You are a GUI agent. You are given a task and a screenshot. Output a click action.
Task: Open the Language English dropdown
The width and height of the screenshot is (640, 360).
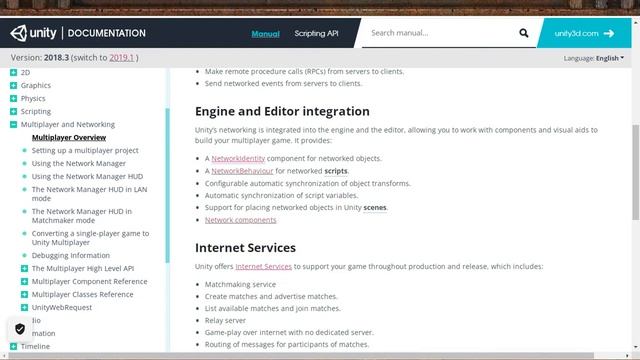pos(594,58)
